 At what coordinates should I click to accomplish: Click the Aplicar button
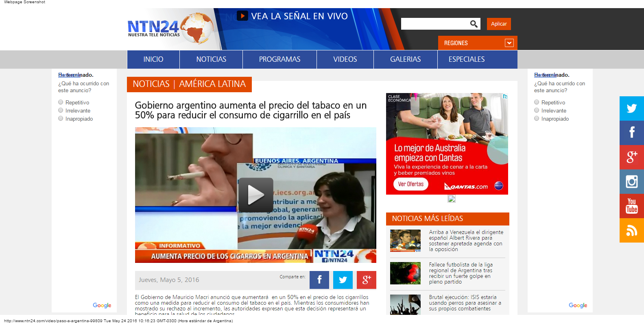pyautogui.click(x=499, y=24)
